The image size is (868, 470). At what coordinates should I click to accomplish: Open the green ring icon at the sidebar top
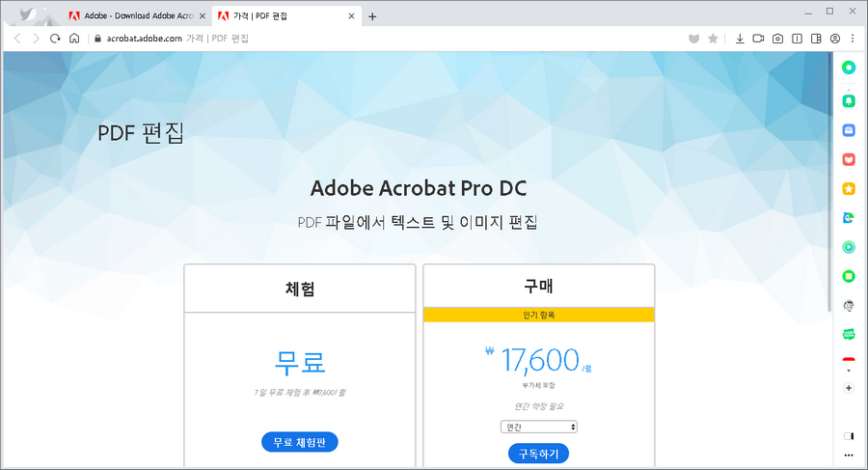pos(849,68)
